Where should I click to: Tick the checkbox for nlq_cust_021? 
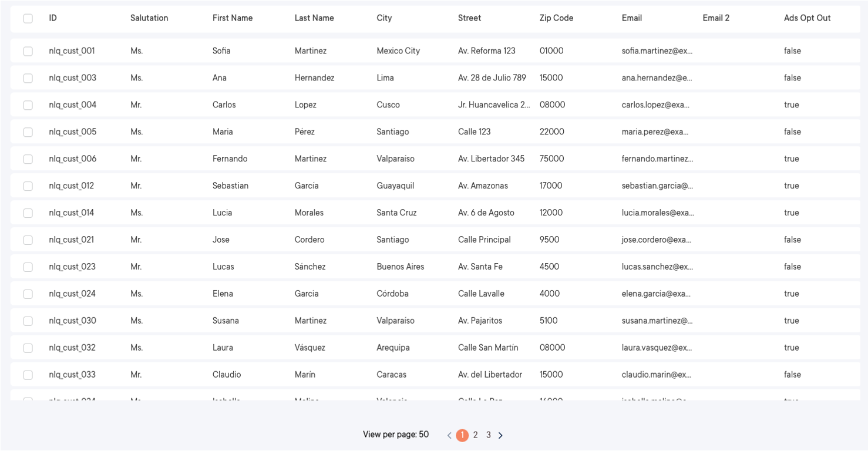click(x=28, y=240)
